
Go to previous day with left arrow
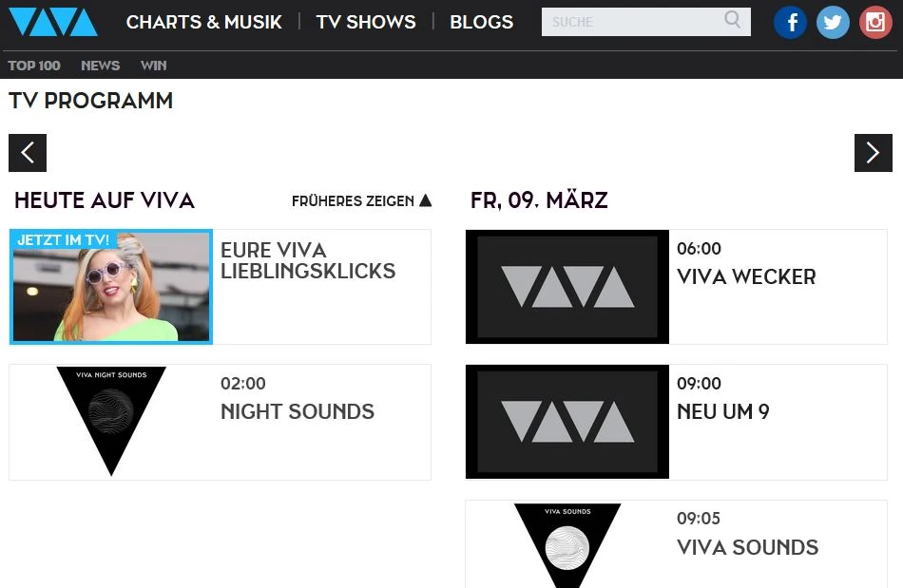click(28, 153)
